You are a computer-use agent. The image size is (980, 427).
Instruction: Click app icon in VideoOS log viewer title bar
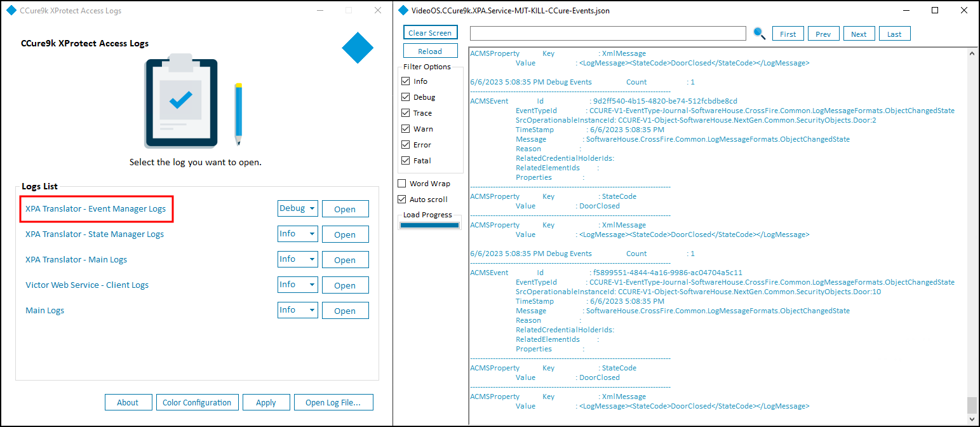(x=403, y=10)
